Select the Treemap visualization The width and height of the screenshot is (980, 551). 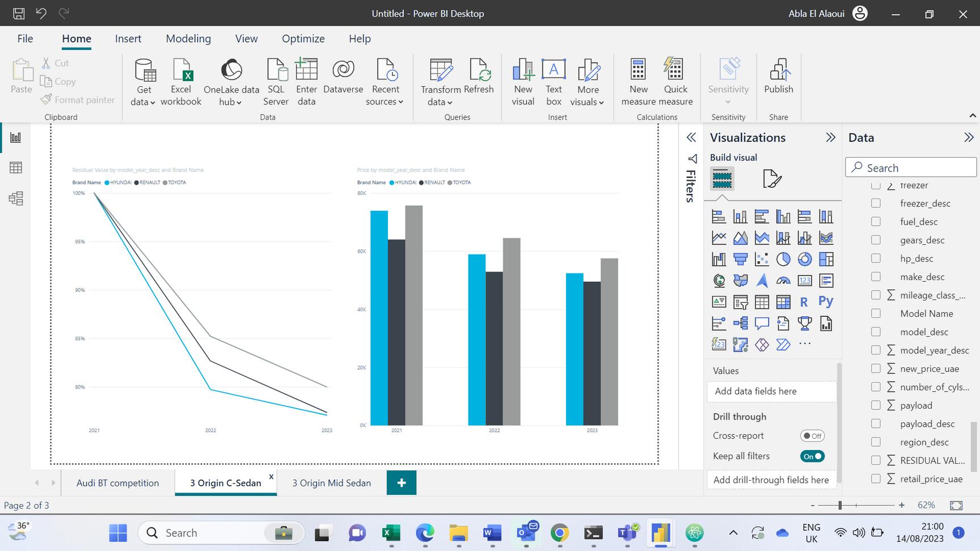point(826,259)
